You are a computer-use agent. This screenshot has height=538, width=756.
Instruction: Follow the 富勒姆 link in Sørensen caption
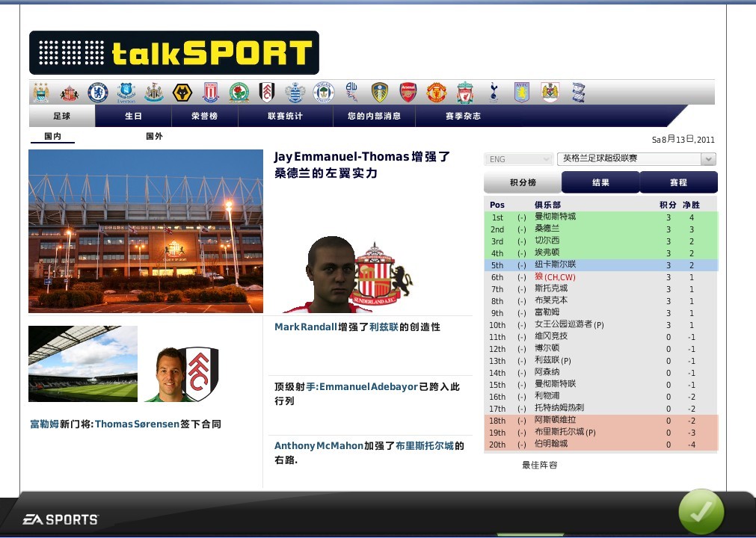point(44,424)
